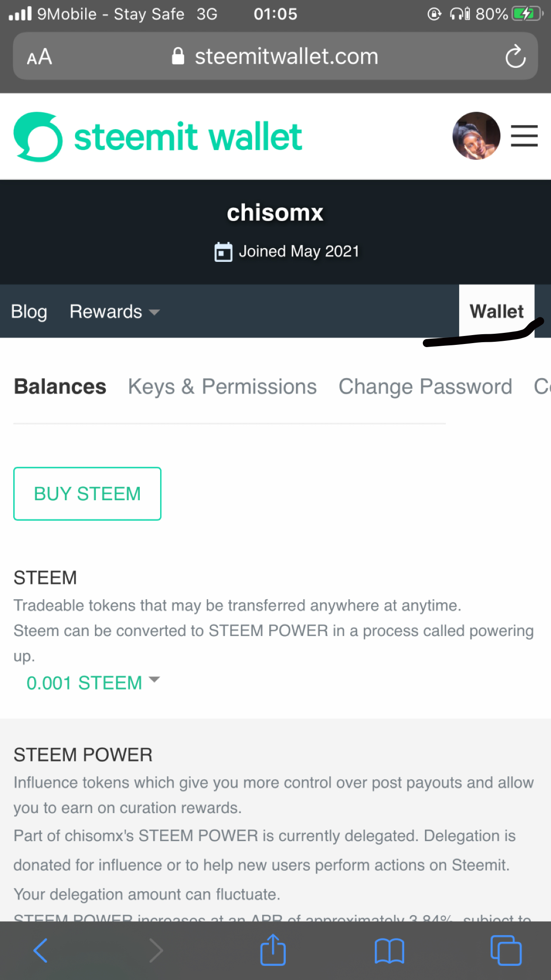Go to Change Password tab
The height and width of the screenshot is (980, 551).
425,387
